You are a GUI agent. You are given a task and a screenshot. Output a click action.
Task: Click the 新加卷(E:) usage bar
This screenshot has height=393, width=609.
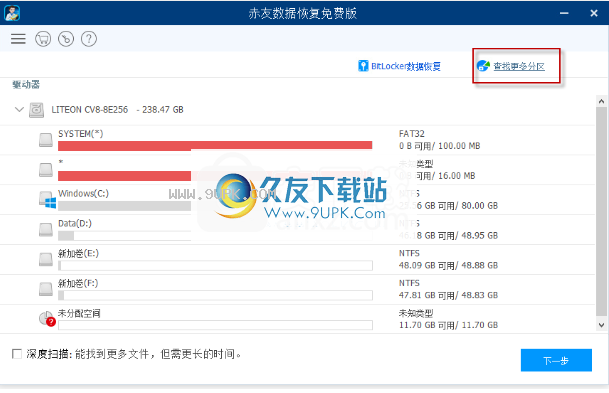pyautogui.click(x=215, y=266)
